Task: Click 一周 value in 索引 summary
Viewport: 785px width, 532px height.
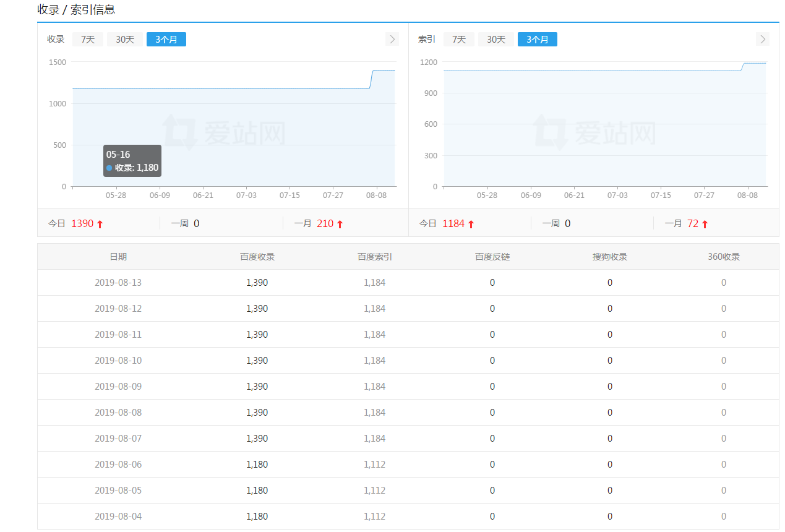Action: click(x=567, y=223)
